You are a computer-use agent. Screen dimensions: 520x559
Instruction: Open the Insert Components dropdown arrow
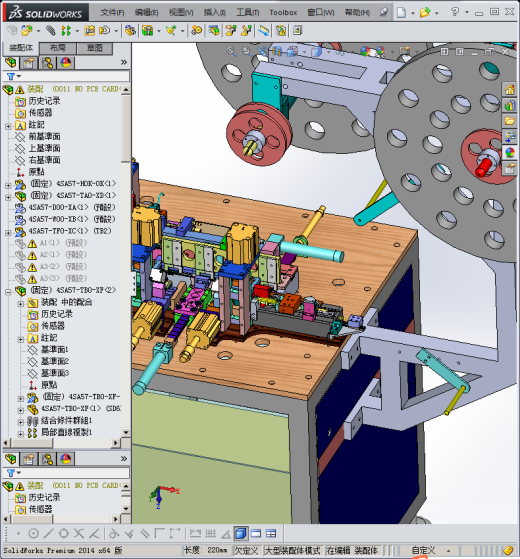(x=38, y=31)
